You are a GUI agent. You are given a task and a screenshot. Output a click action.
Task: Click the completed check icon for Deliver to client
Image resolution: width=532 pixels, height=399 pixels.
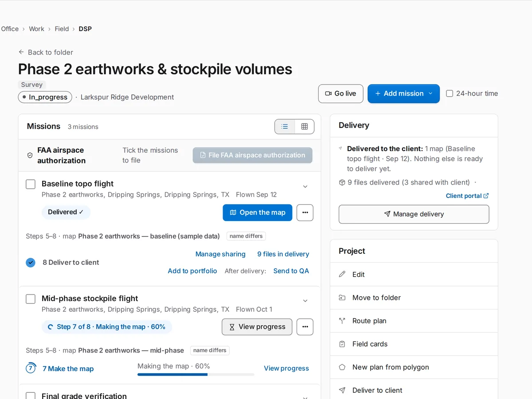coord(31,263)
